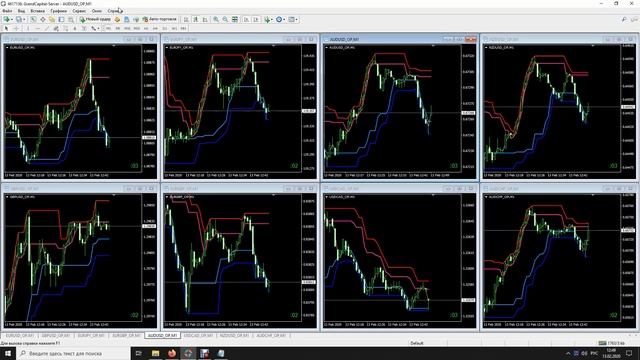Zoom out on the chart
Viewport: 640px width, 360px height.
(225, 19)
